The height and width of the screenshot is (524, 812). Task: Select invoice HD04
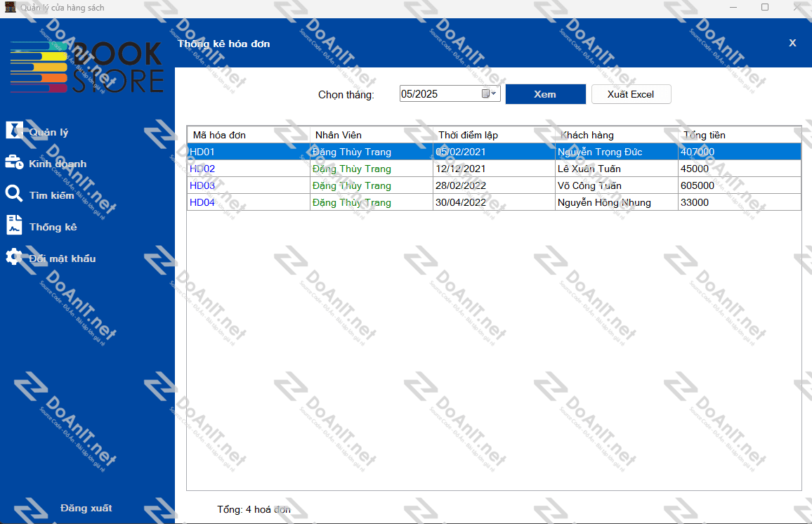coord(202,202)
